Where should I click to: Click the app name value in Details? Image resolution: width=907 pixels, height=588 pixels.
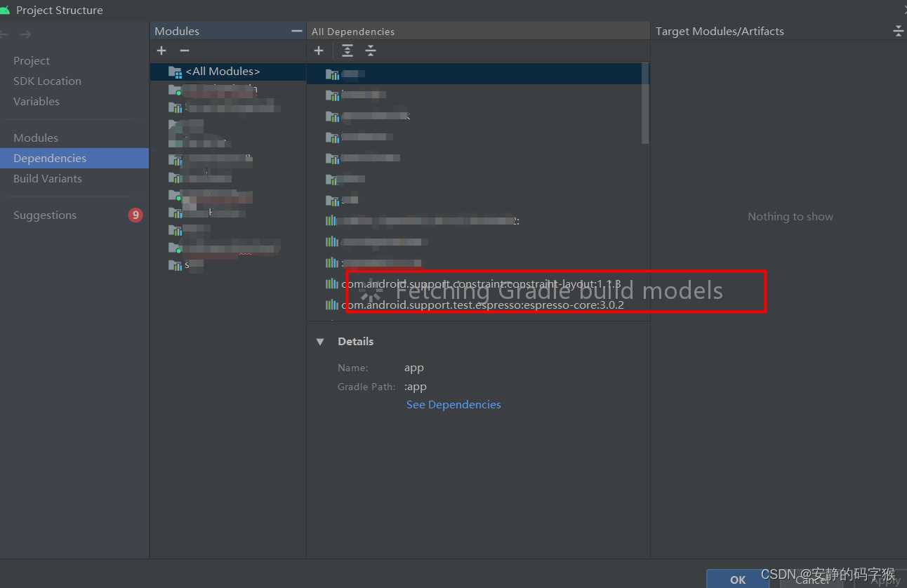pos(414,368)
